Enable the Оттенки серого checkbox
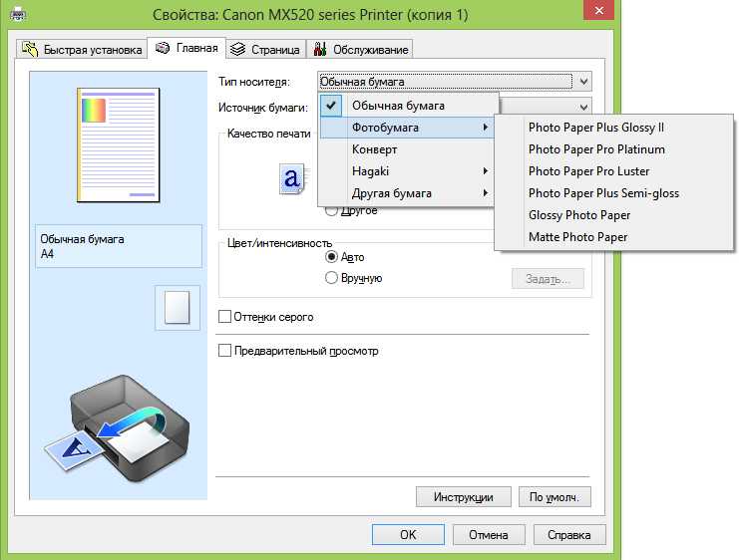This screenshot has height=560, width=739. (x=224, y=317)
